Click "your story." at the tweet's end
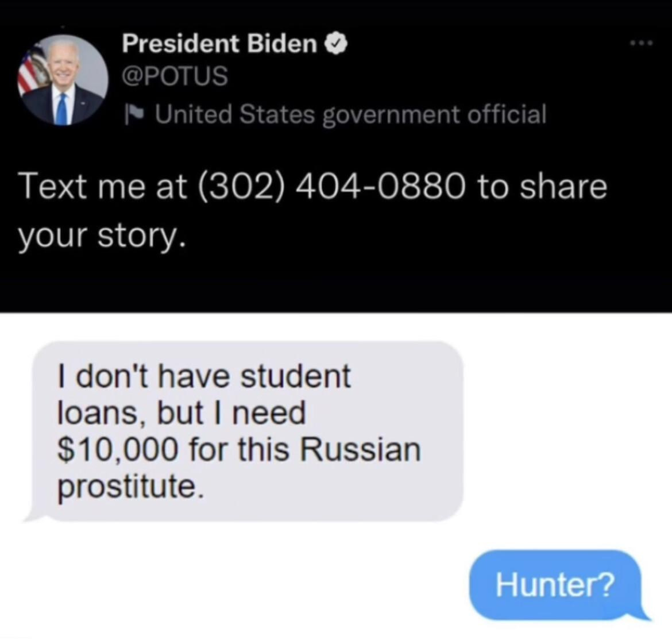This screenshot has width=672, height=640. point(102,237)
